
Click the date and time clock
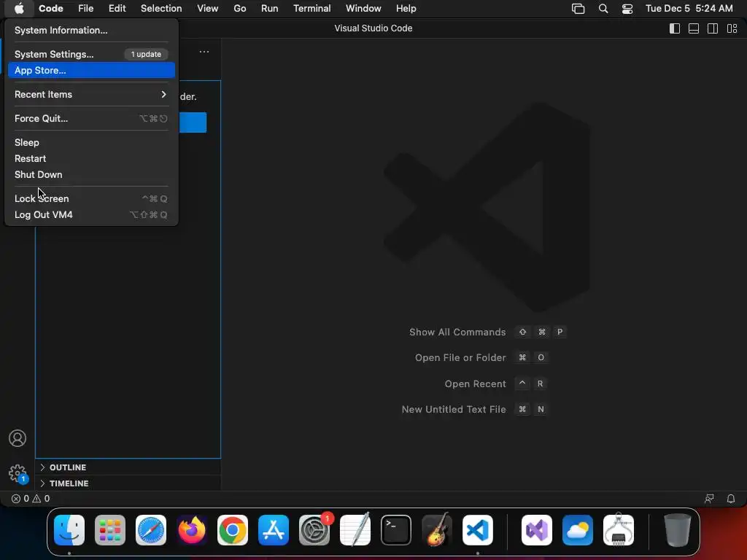(689, 8)
